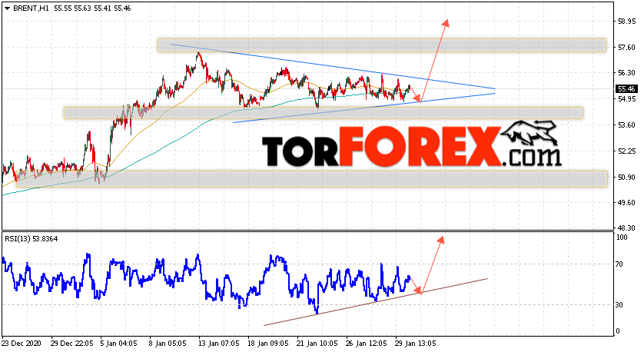Viewport: 644px width, 352px height.
Task: Select the current price tag 55.46
Action: click(626, 88)
